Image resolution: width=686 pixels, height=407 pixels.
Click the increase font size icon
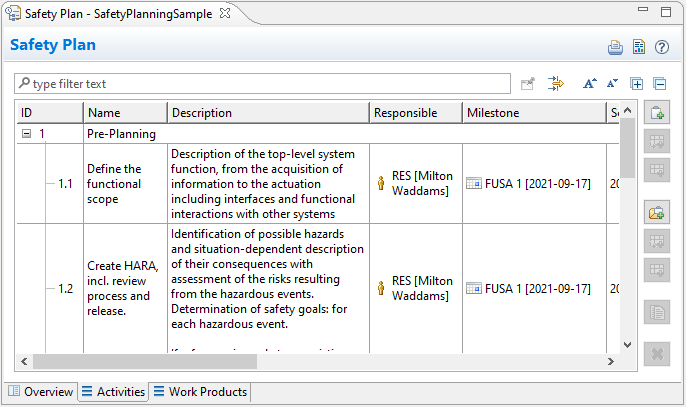click(590, 84)
